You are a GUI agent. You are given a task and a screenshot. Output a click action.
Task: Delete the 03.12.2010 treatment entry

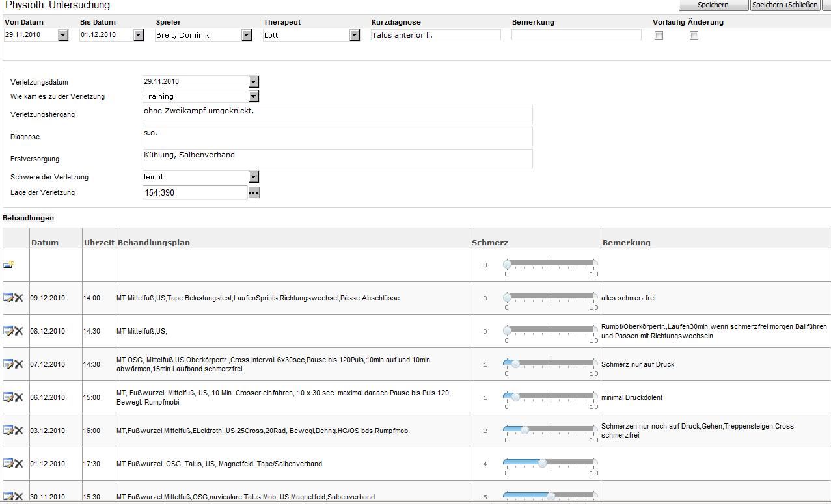pyautogui.click(x=19, y=431)
